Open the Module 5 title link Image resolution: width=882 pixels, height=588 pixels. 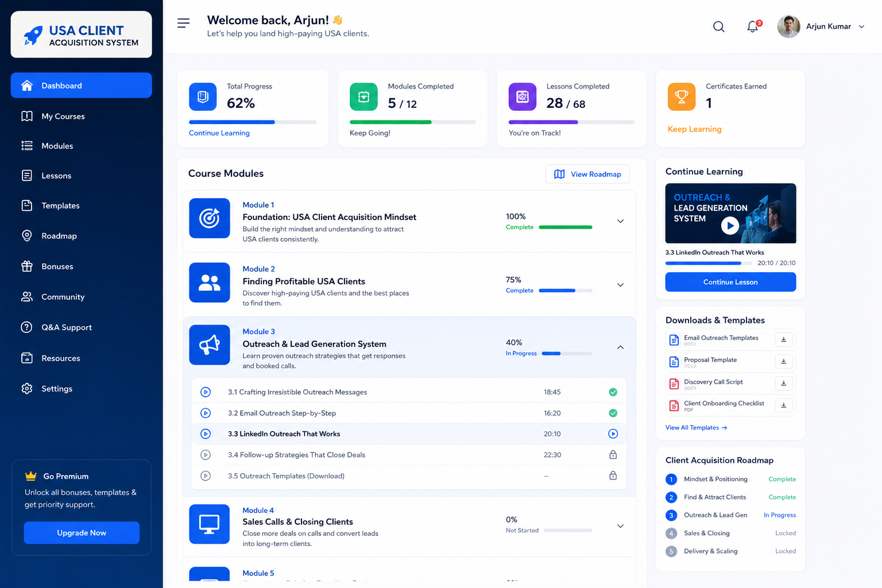click(x=258, y=573)
